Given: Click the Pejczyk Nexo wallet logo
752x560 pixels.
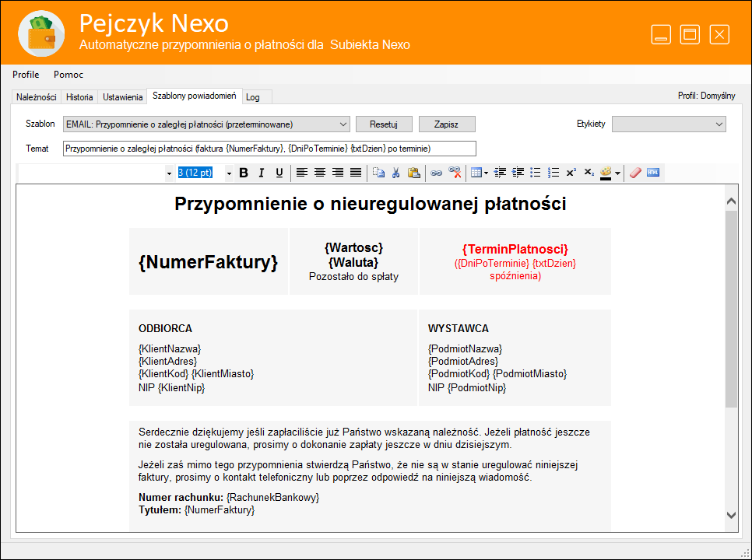Looking at the screenshot, I should coord(41,33).
